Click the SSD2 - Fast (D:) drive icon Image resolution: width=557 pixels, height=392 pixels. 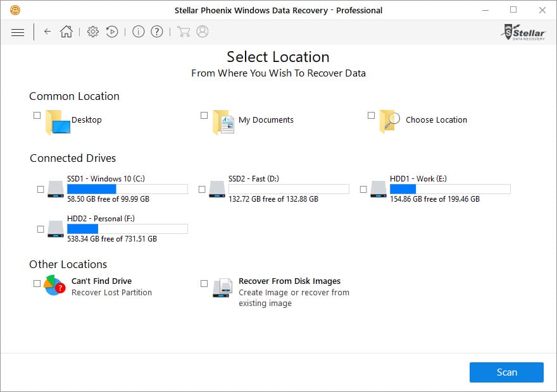[x=217, y=188]
